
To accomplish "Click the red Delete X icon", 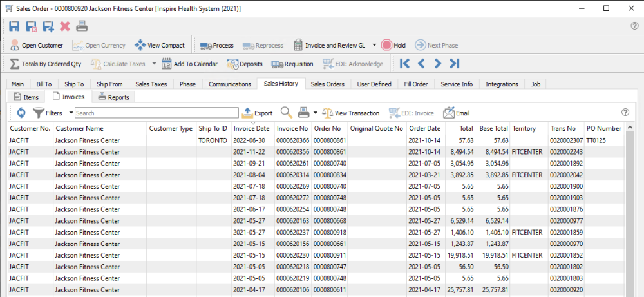I will click(64, 26).
